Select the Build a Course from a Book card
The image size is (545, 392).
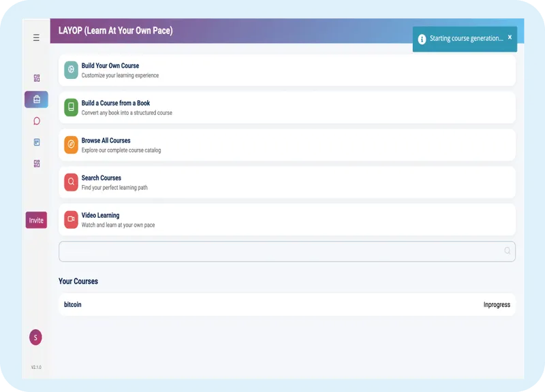pyautogui.click(x=286, y=106)
